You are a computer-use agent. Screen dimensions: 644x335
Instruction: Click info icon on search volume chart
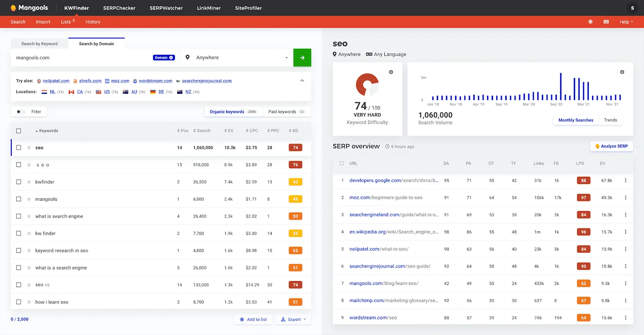[622, 72]
